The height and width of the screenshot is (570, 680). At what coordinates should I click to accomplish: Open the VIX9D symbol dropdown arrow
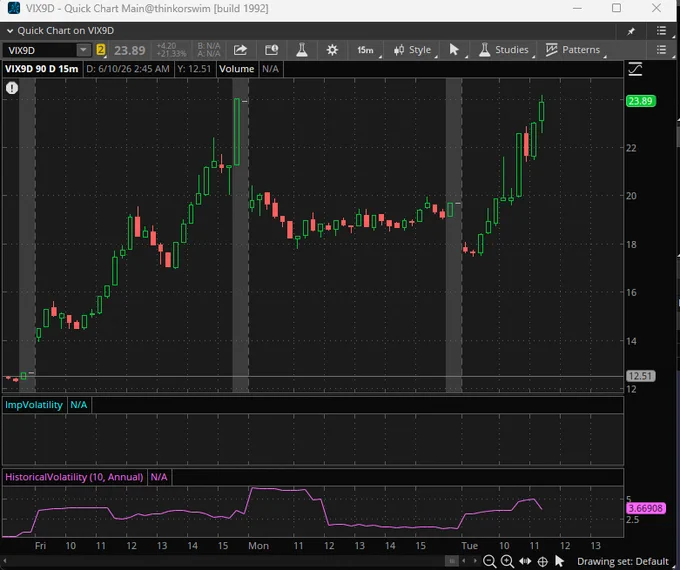tap(83, 50)
